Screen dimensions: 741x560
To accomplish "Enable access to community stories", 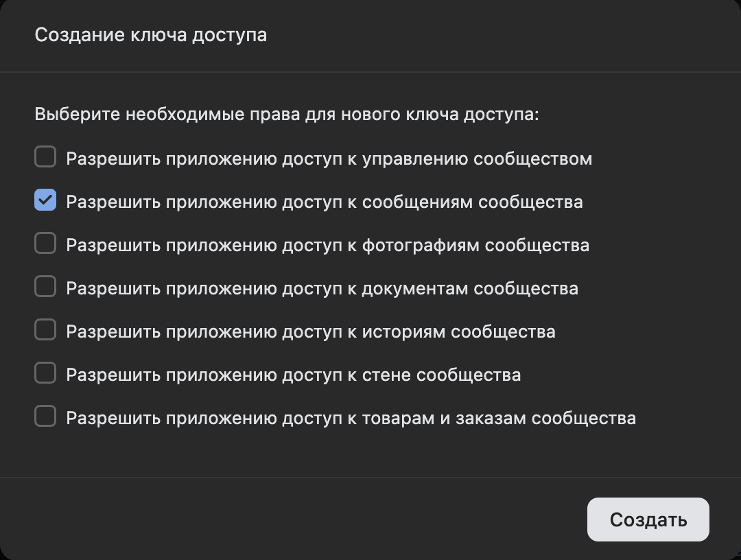I will (45, 329).
